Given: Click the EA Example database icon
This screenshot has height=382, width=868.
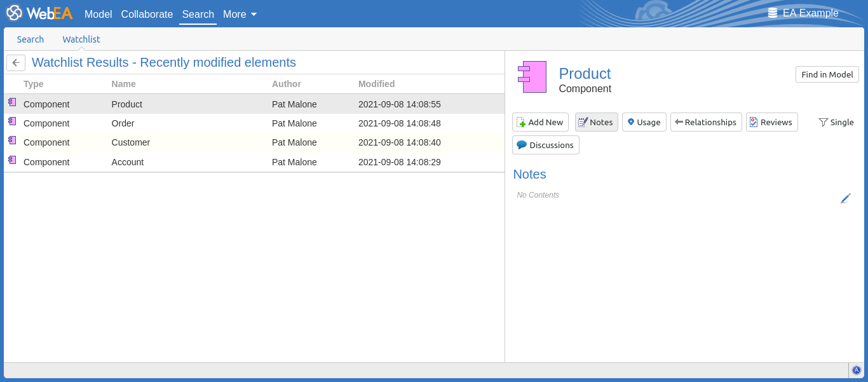Looking at the screenshot, I should pyautogui.click(x=773, y=13).
